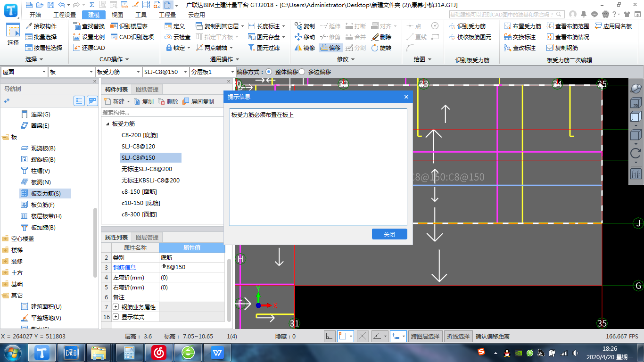Click 删除 button in component list toolbar
The image size is (644, 362).
coord(168,101)
